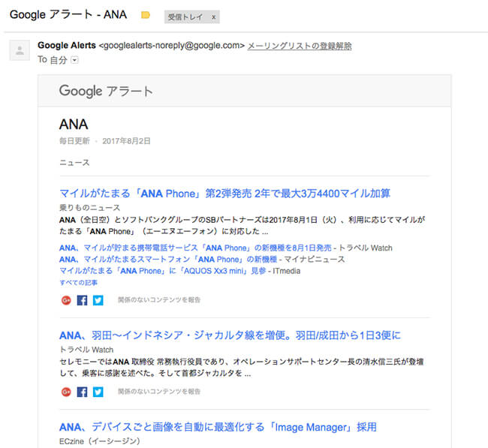Open the トラベル Watch ANA Phone 新機種を8月1日発売 link
Image resolution: width=488 pixels, height=448 pixels.
tap(195, 248)
